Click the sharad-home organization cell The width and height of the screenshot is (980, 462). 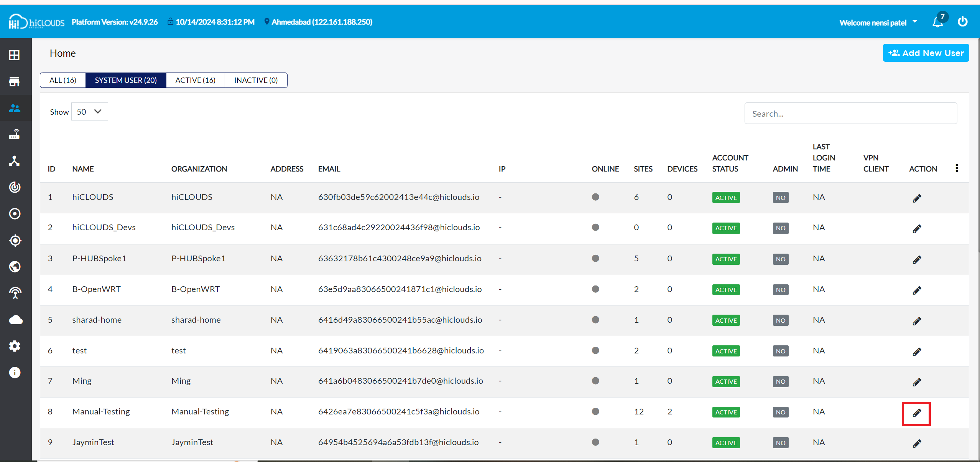(196, 320)
